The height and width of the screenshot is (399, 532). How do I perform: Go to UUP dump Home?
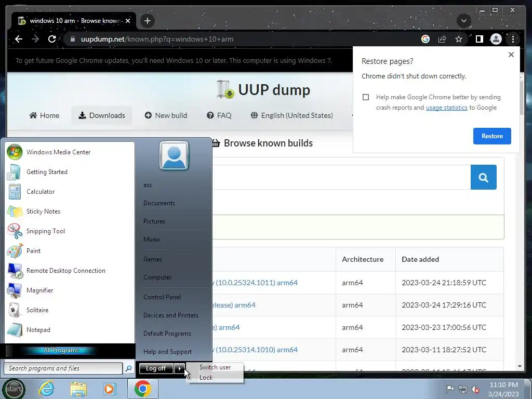pos(44,115)
